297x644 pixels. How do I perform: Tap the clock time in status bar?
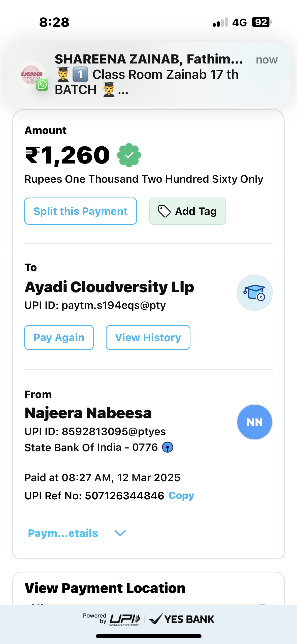pyautogui.click(x=54, y=22)
